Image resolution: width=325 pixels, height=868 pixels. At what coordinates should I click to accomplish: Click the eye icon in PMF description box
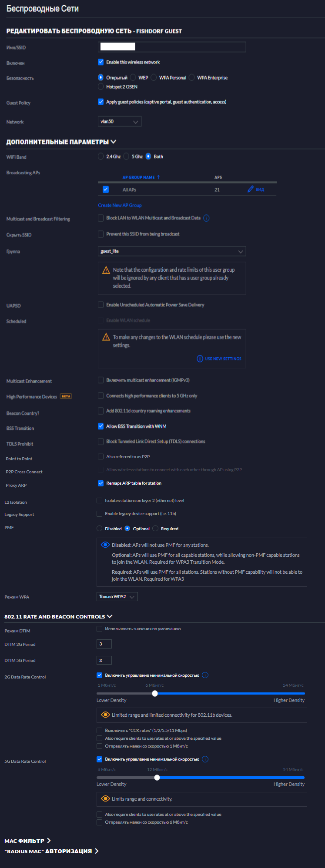pyautogui.click(x=105, y=545)
